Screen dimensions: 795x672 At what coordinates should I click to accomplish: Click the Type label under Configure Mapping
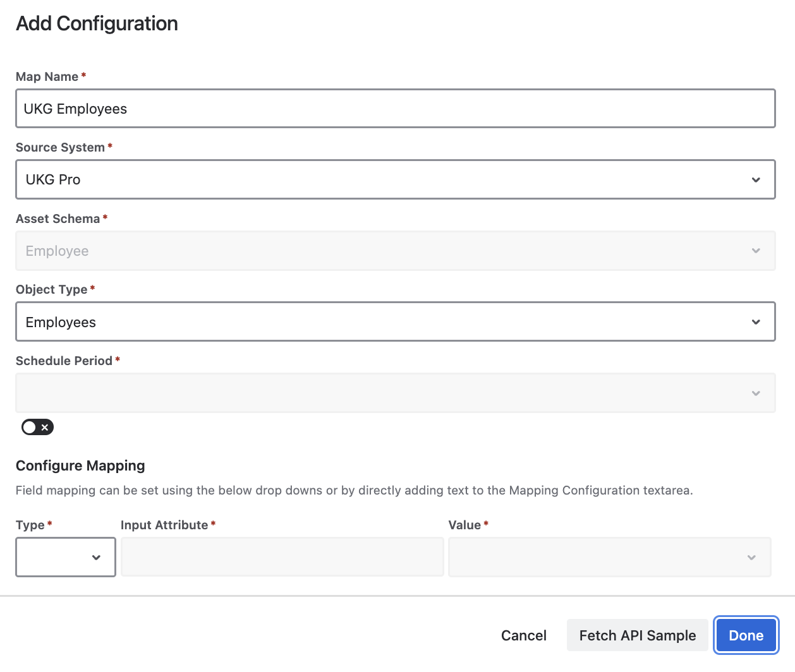(x=30, y=525)
